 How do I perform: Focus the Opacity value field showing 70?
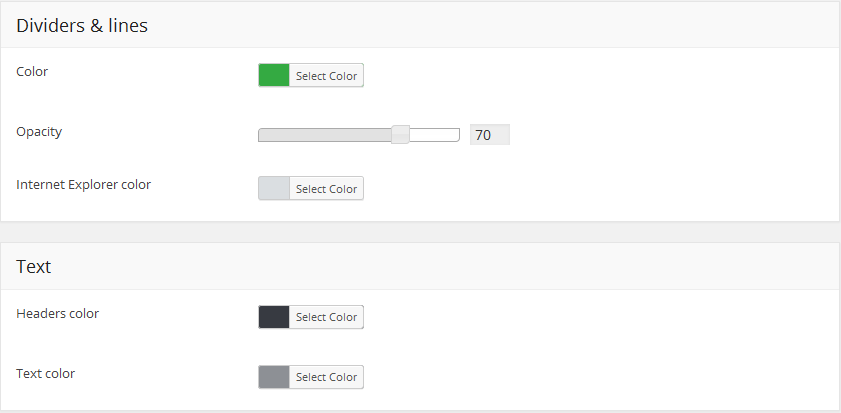489,135
